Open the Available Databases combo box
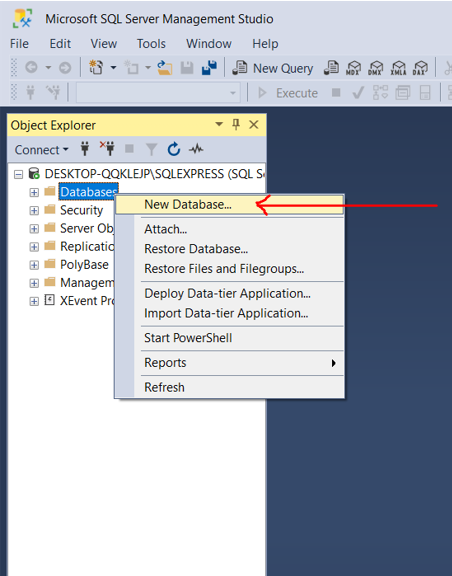Viewport: 452px width, 576px height. coord(158,93)
